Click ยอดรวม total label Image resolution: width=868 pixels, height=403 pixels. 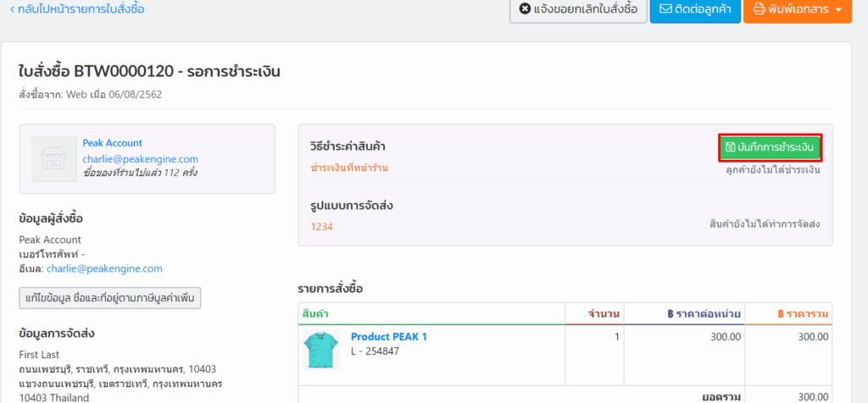point(721,396)
